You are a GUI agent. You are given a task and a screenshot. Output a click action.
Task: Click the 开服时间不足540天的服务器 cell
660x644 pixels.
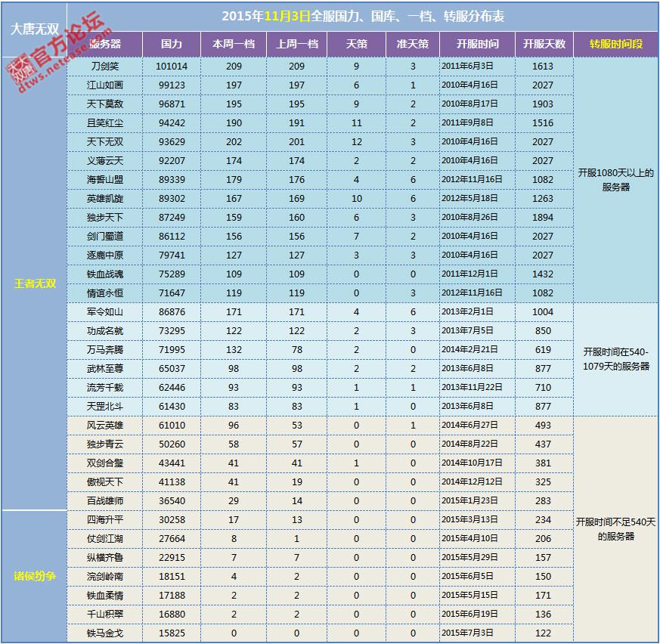[616, 529]
